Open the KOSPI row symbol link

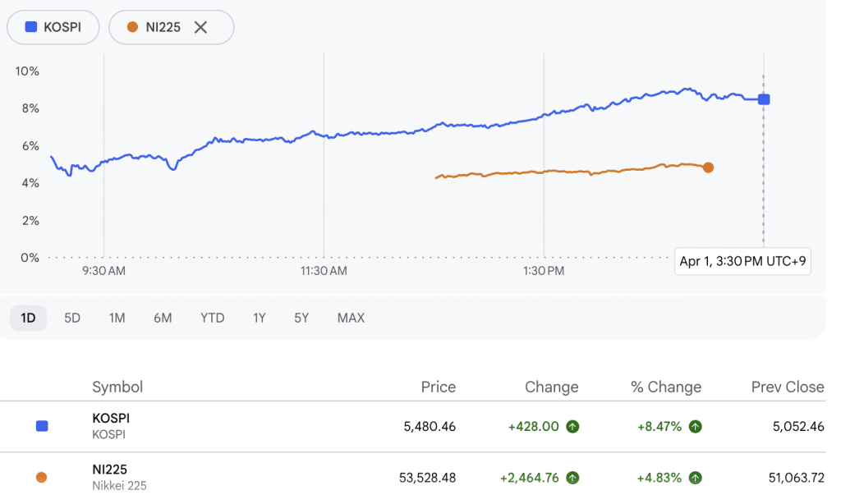point(111,419)
